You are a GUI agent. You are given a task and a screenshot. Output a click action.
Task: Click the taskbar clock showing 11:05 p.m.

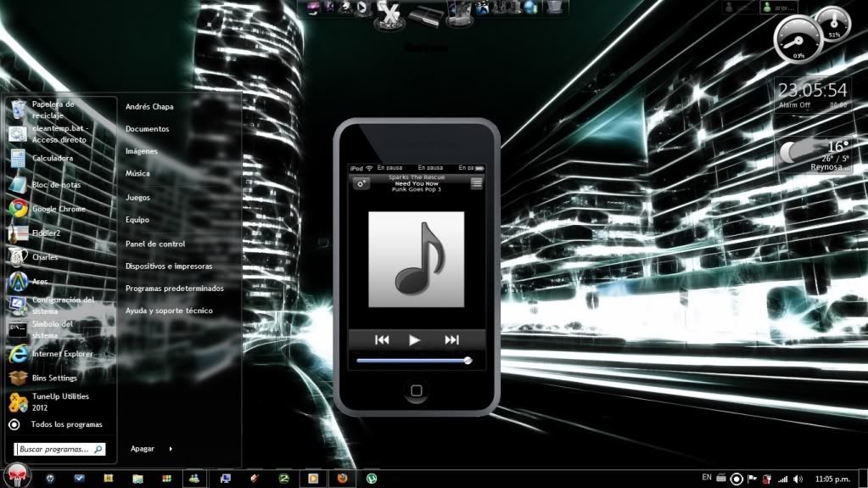pyautogui.click(x=832, y=480)
